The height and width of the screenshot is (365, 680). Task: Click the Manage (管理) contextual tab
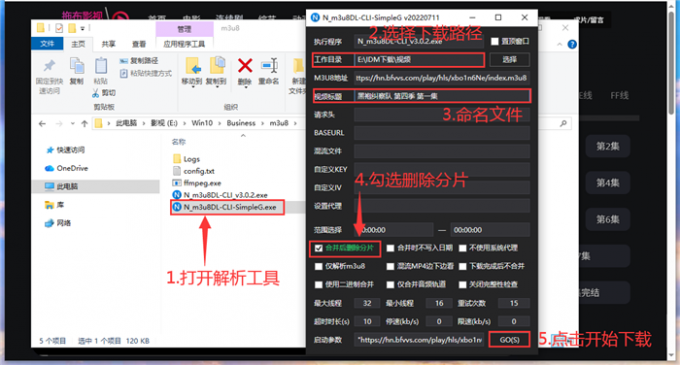pyautogui.click(x=184, y=29)
